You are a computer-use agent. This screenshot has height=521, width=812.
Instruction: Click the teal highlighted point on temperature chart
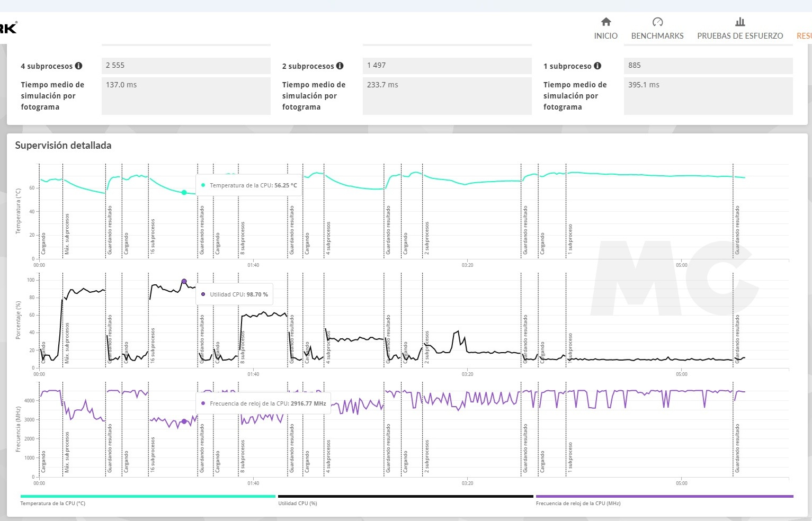(x=184, y=193)
